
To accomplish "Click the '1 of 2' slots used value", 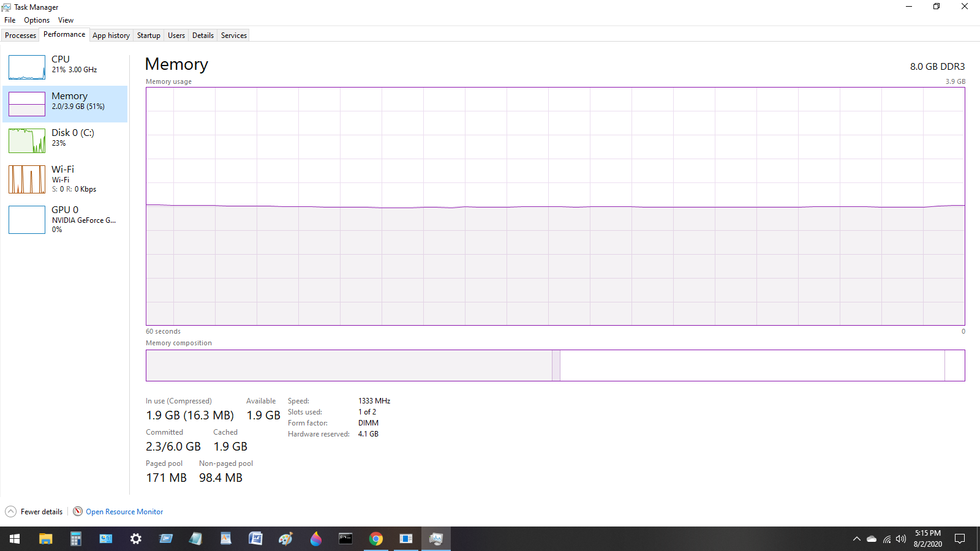I will point(367,412).
